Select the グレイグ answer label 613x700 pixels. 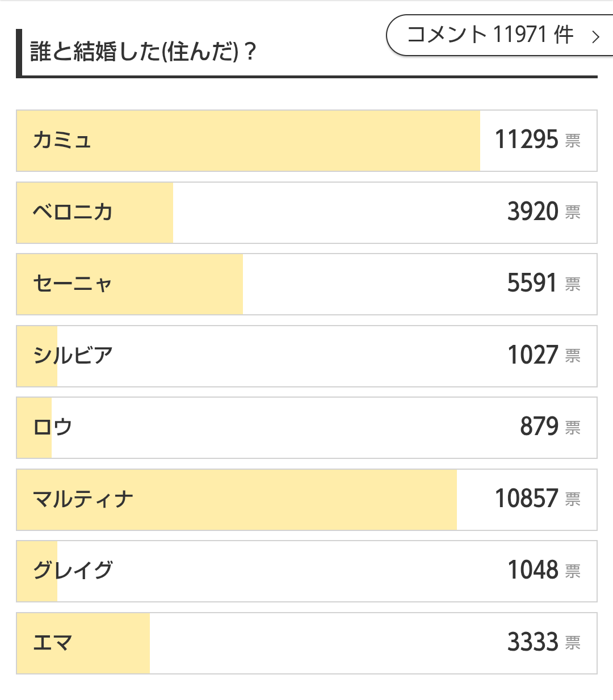tap(73, 571)
